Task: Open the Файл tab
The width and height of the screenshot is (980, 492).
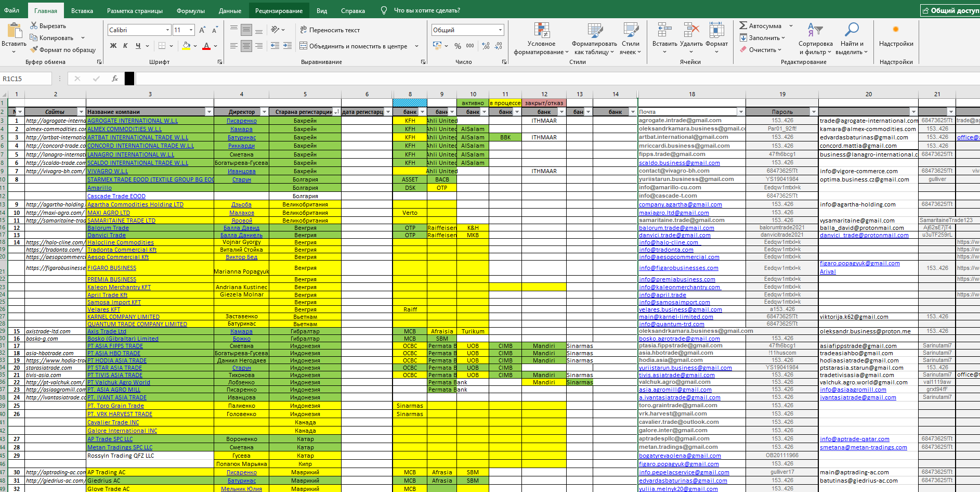Action: pyautogui.click(x=11, y=10)
